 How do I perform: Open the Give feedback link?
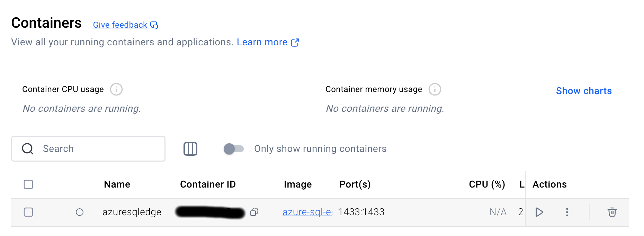click(x=120, y=25)
